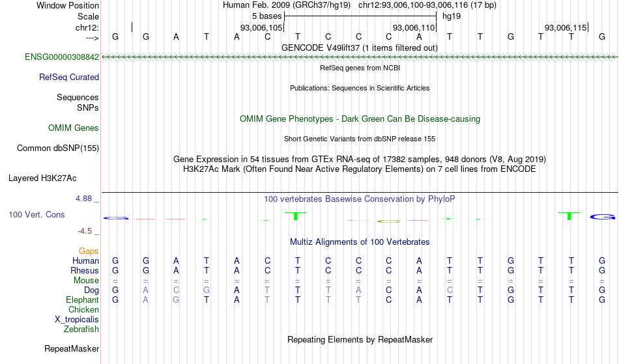
Task: Click 'Publications: Sequences in Scientific Articles' title
Action: (x=360, y=88)
